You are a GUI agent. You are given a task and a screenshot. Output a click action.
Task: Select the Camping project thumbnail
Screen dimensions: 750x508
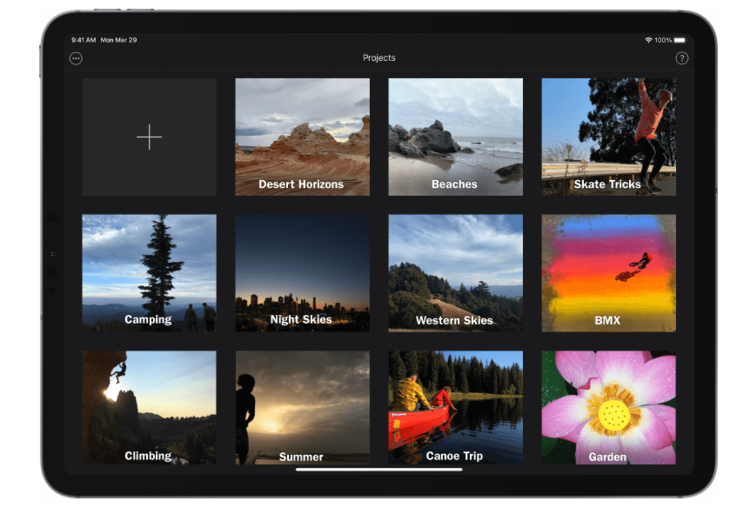coord(149,273)
